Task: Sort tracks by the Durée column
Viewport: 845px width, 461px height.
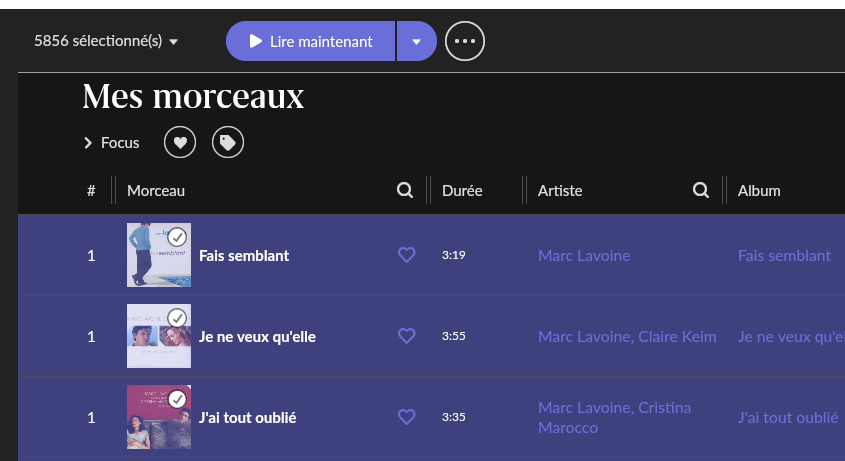Action: point(462,191)
